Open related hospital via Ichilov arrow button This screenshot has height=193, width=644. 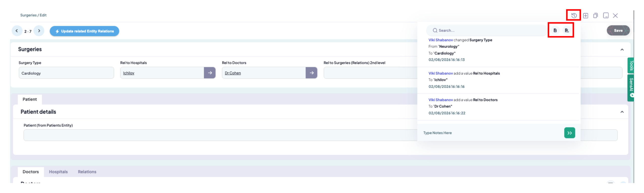pos(210,73)
